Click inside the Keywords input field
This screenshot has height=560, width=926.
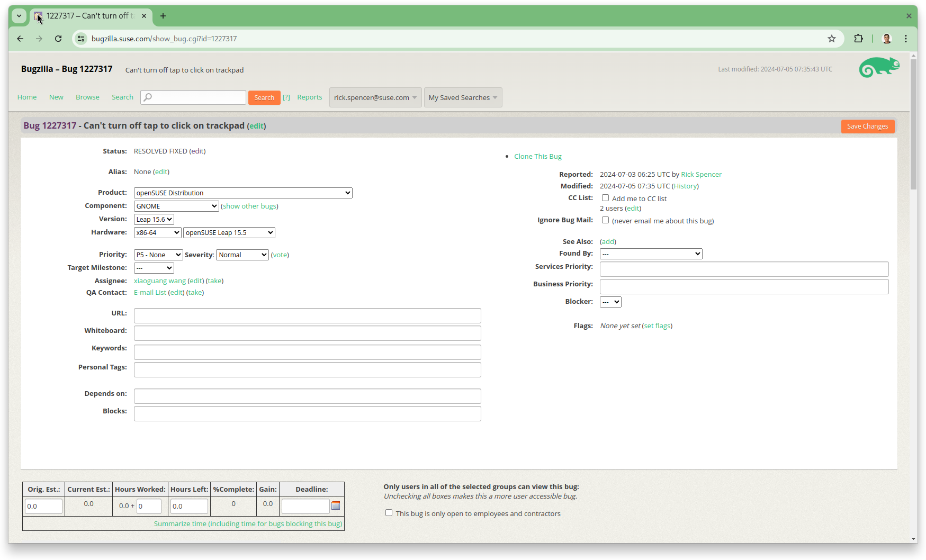307,352
